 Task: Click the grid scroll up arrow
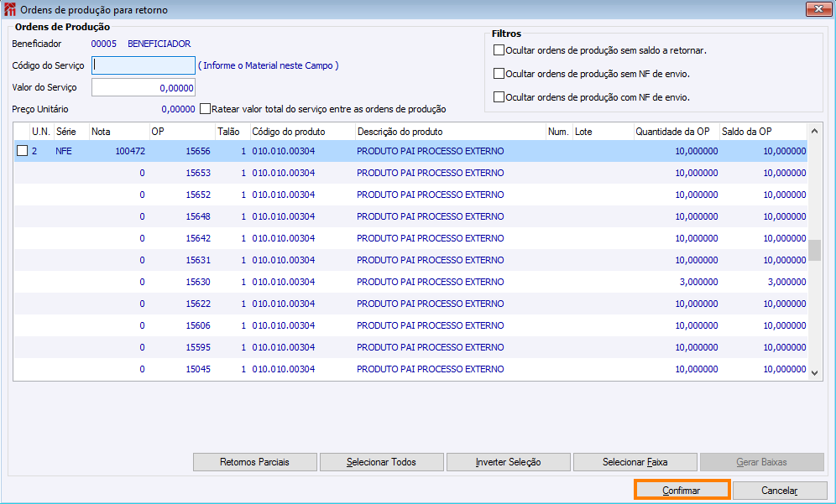pyautogui.click(x=814, y=131)
